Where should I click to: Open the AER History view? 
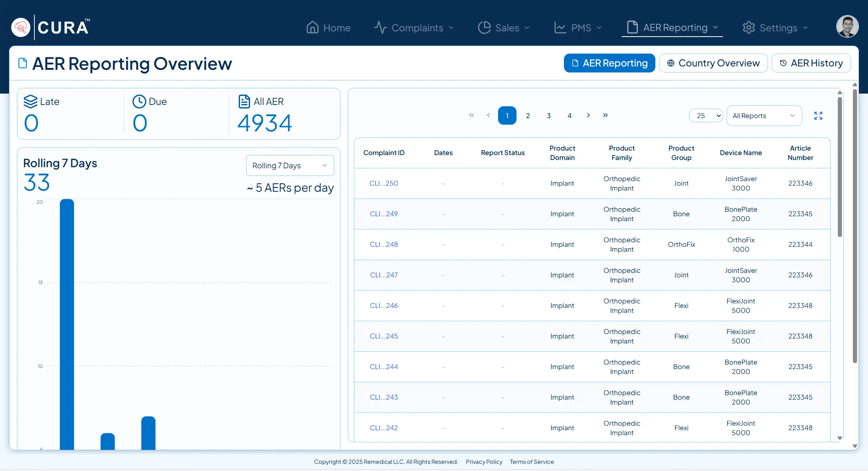811,63
